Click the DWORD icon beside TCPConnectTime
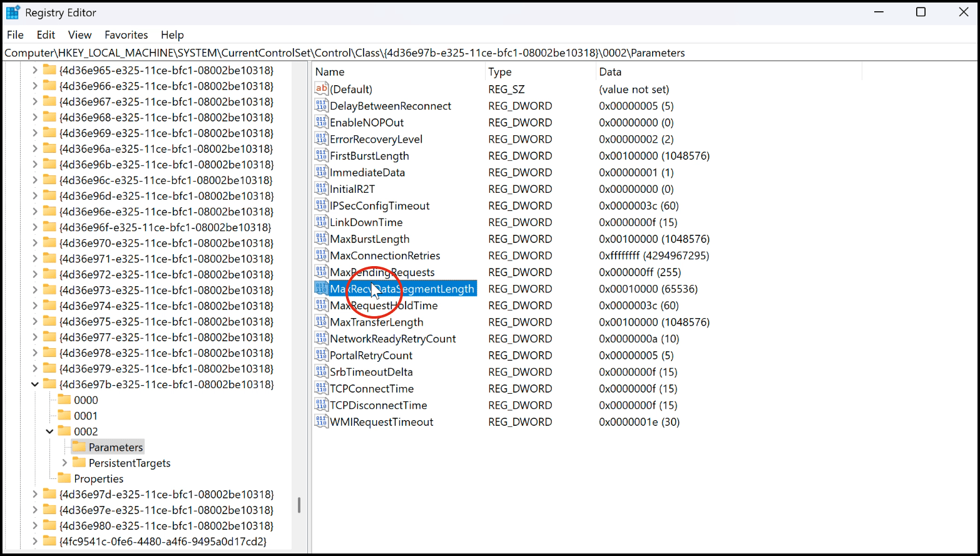The width and height of the screenshot is (980, 556). 321,389
